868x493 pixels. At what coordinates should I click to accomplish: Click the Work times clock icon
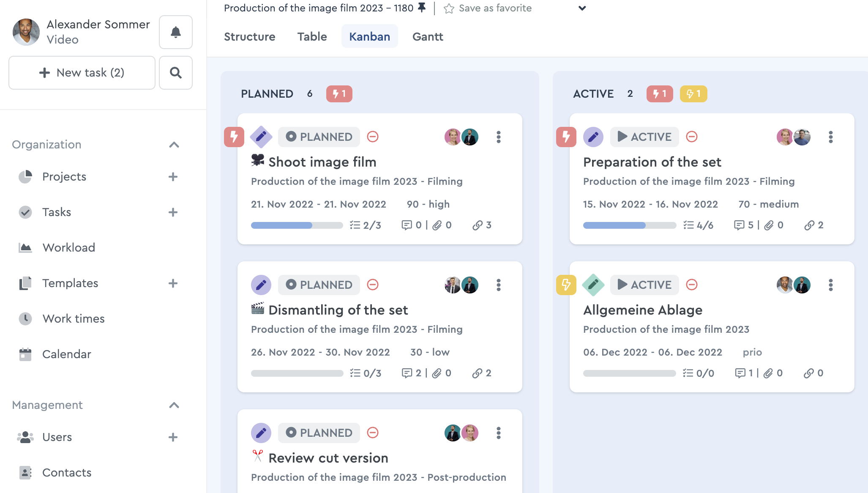click(x=25, y=319)
